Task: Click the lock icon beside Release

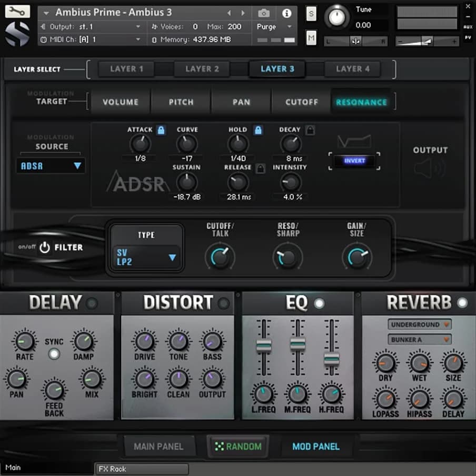Action: point(260,168)
